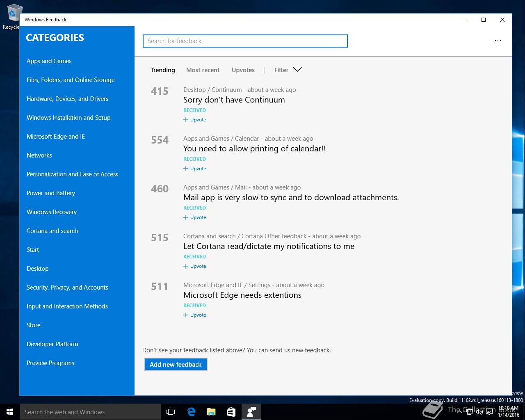Select Cortana and search category
The height and width of the screenshot is (420, 525).
52,231
